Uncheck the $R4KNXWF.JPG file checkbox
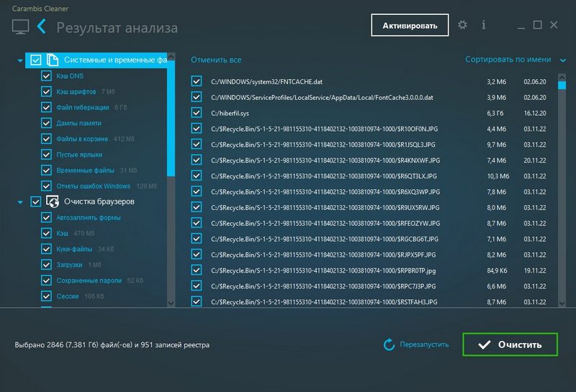 click(197, 160)
